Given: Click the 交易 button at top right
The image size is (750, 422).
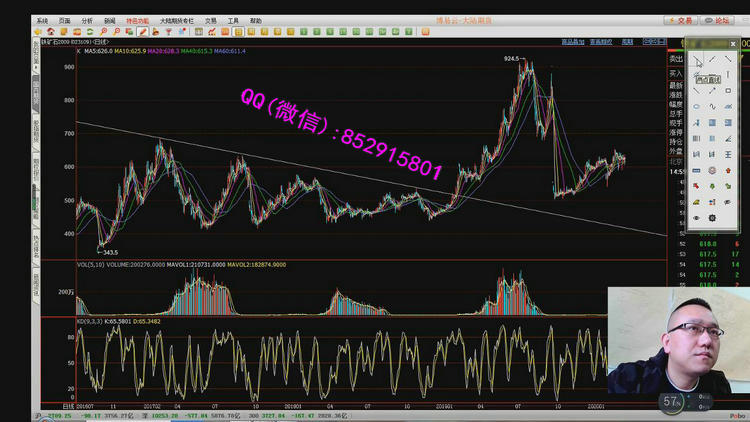Looking at the screenshot, I should (681, 20).
